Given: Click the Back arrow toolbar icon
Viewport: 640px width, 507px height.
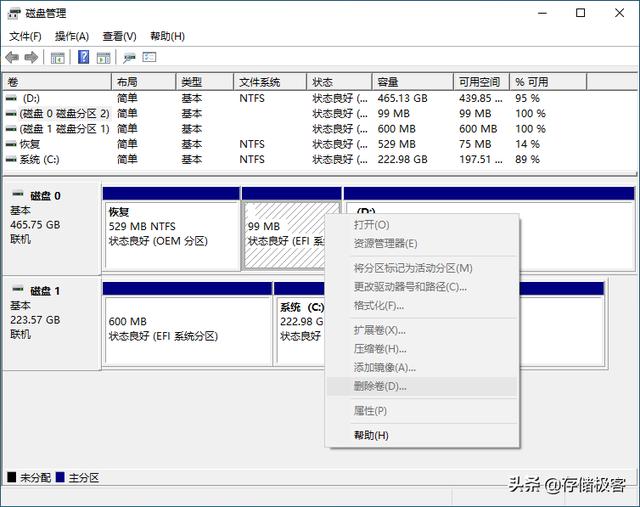Looking at the screenshot, I should [12, 58].
